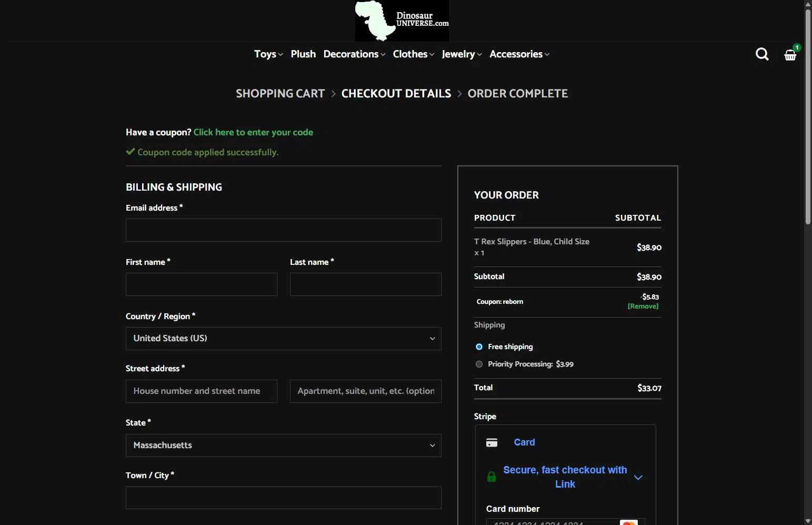812x525 pixels.
Task: Select the Card payment method
Action: 524,442
